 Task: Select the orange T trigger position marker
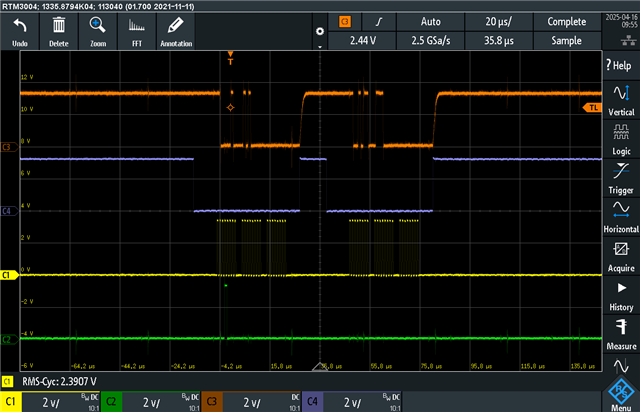(x=231, y=58)
